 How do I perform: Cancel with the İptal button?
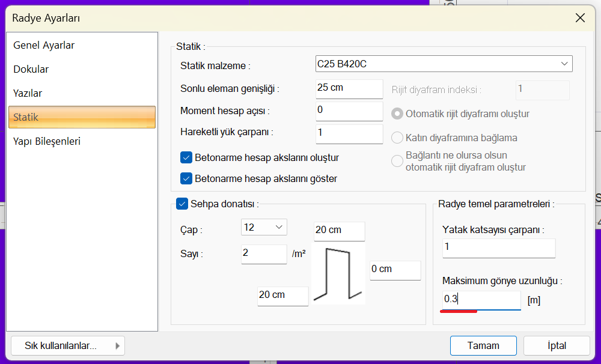[x=557, y=345]
